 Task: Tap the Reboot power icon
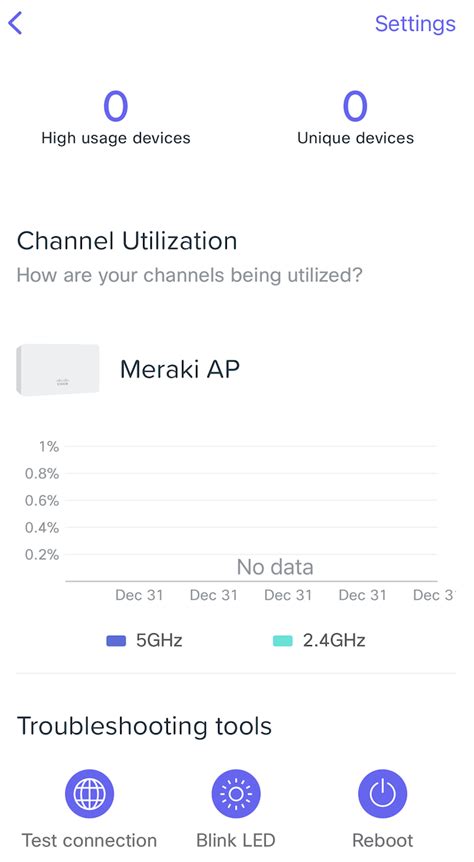click(383, 793)
